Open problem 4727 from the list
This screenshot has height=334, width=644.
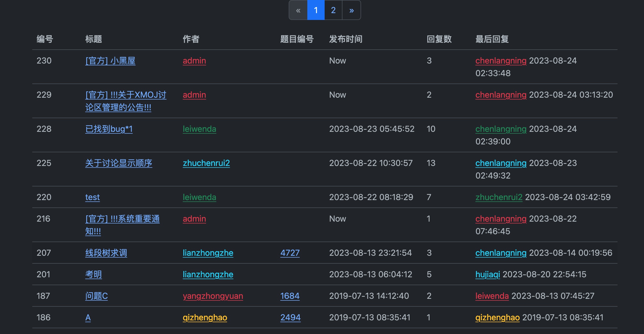pos(290,253)
